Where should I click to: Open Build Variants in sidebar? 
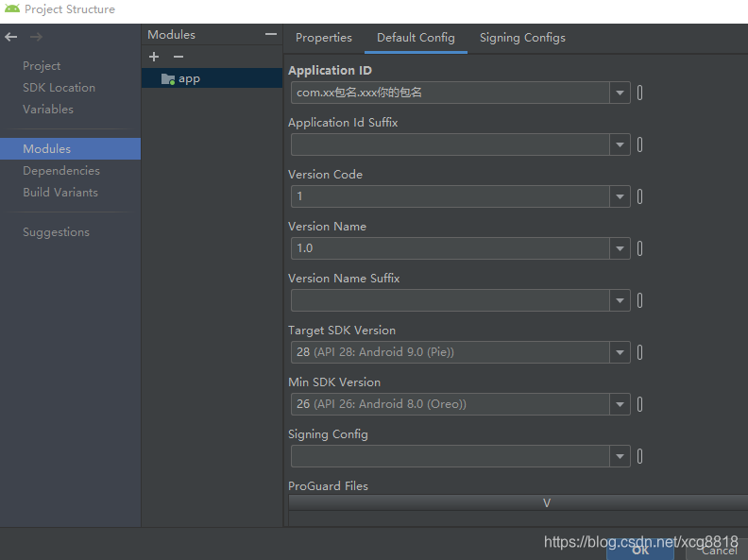click(x=60, y=193)
